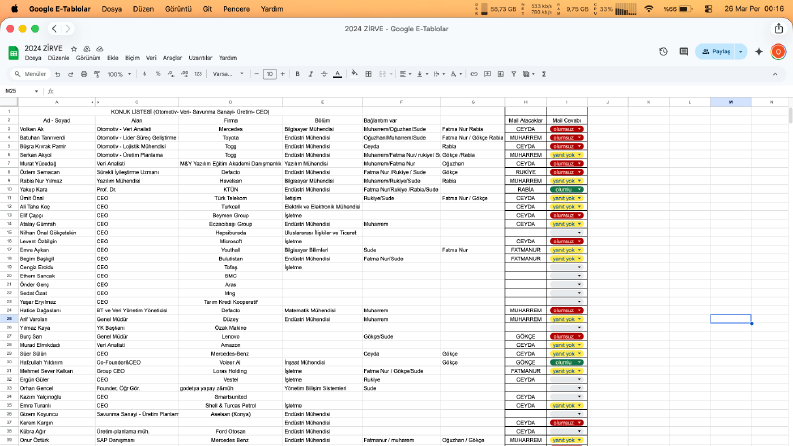Open horizontal align dropdown

pos(405,74)
